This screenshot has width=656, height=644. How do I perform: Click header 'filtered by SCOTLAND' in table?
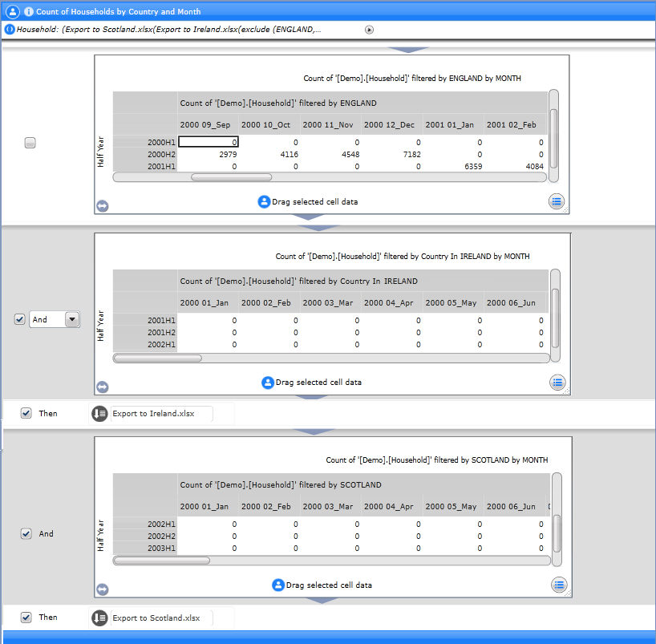(281, 485)
